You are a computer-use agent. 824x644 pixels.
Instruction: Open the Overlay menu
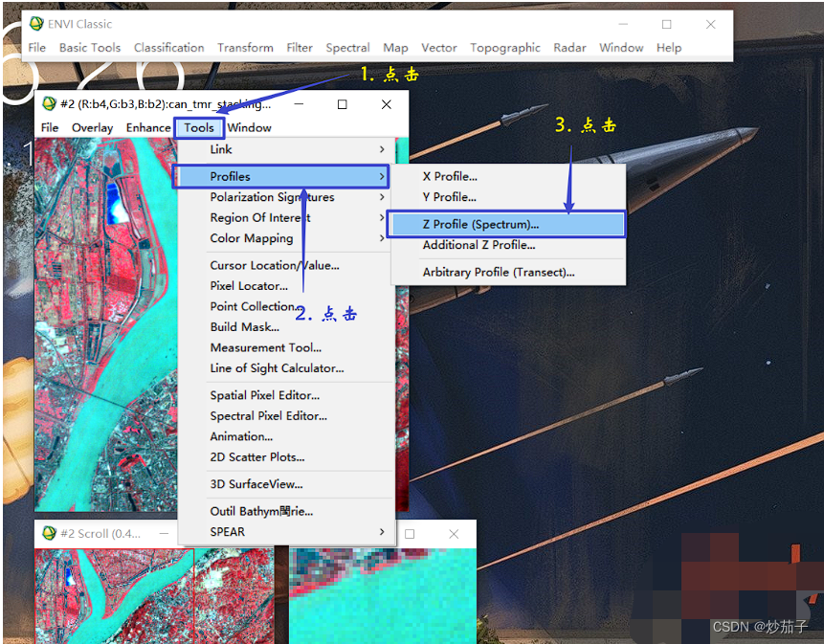coord(92,127)
